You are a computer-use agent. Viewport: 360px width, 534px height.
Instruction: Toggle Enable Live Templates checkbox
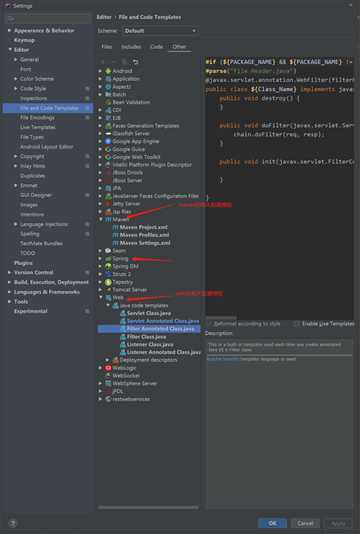tap(297, 324)
